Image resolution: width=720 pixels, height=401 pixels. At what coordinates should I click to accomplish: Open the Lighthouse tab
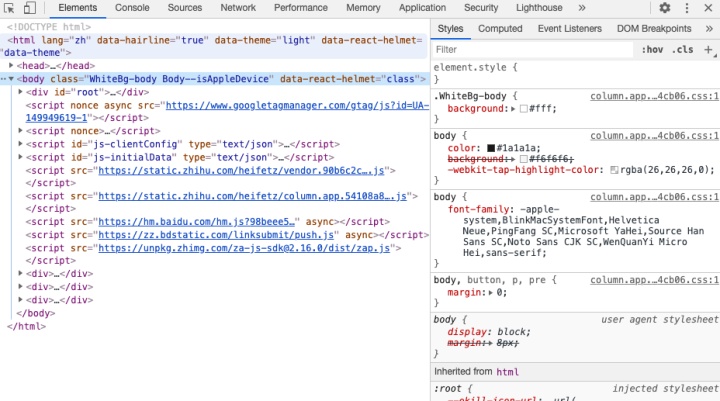tap(539, 8)
